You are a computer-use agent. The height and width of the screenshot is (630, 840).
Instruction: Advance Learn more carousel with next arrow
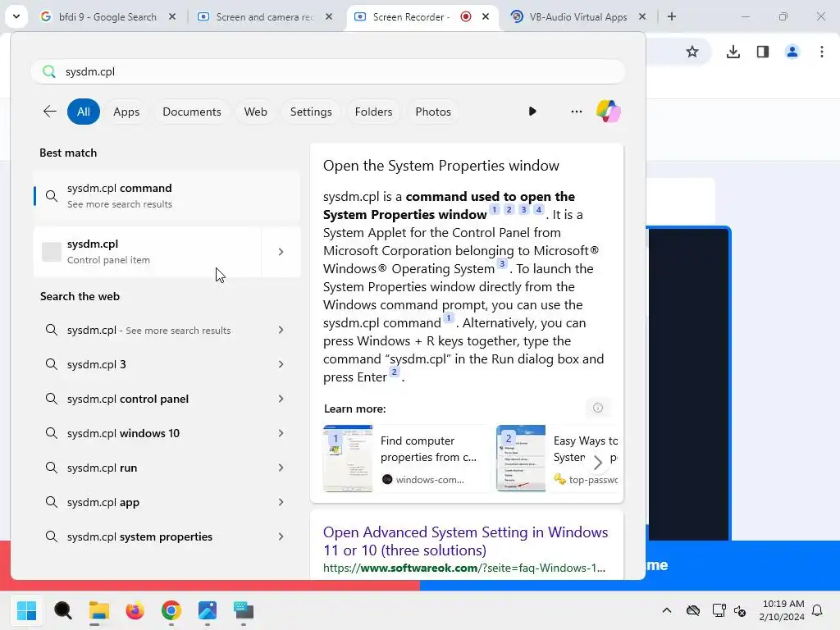[598, 462]
